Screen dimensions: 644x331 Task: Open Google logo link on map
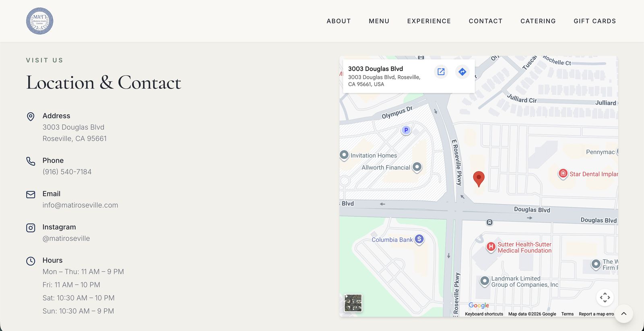(x=479, y=305)
